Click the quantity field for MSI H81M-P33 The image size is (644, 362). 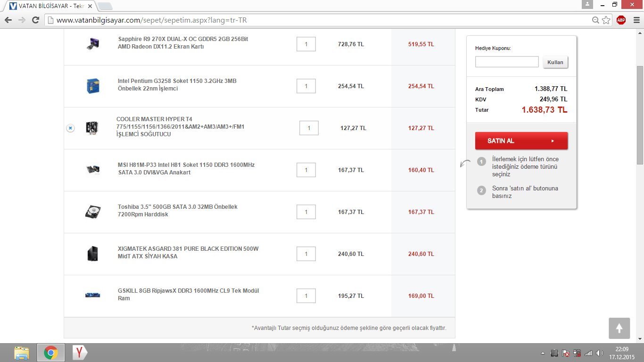[x=306, y=170]
